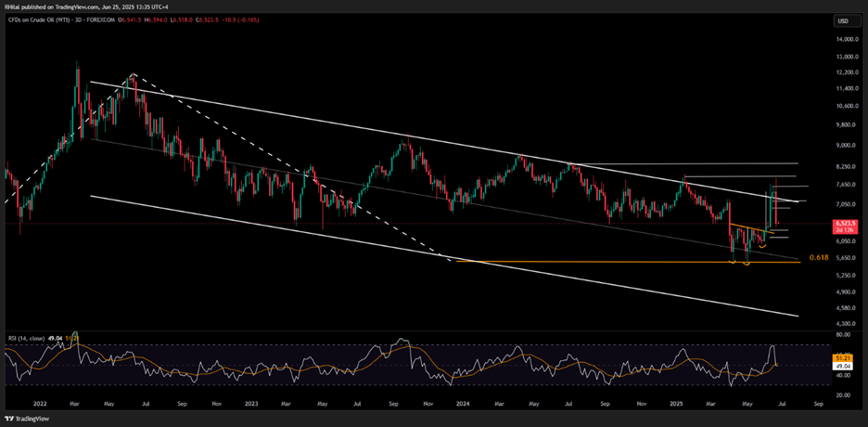The height and width of the screenshot is (427, 868).
Task: Click the 5,650.0 price axis label
Action: click(846, 258)
